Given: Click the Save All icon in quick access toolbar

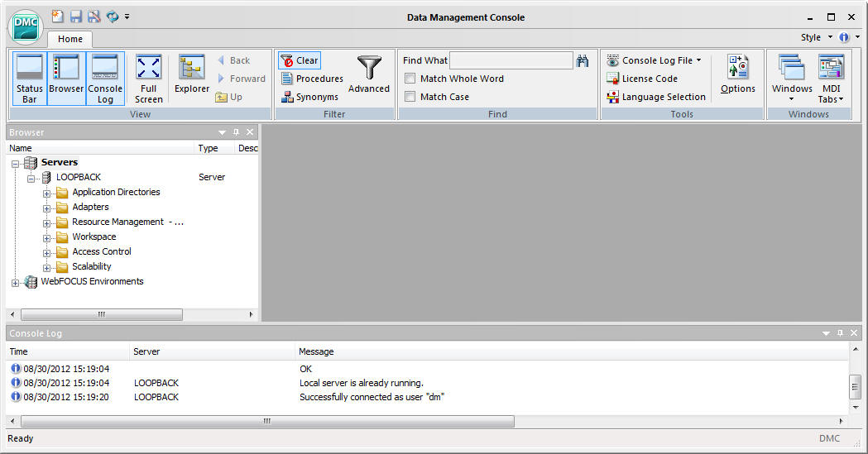Looking at the screenshot, I should [x=94, y=17].
